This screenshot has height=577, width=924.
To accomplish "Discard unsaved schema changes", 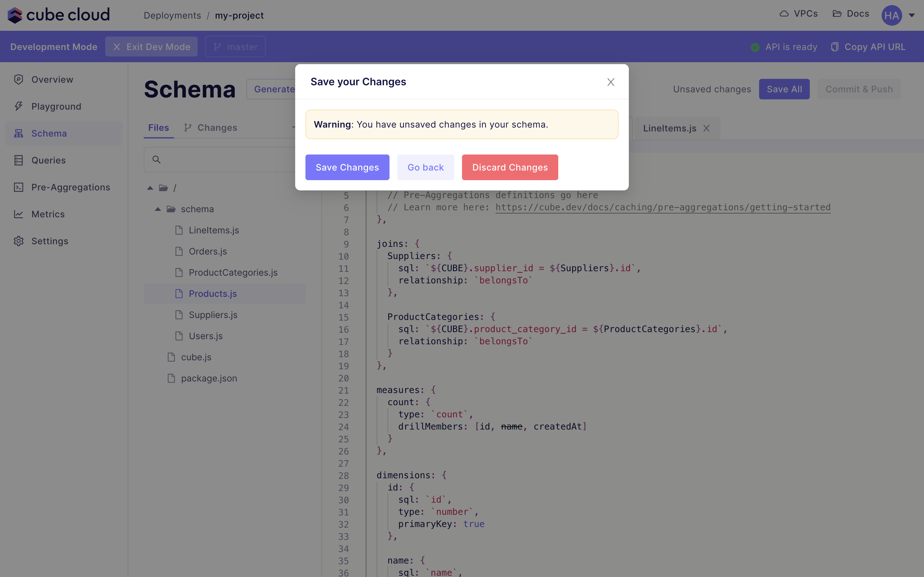I will click(x=510, y=168).
